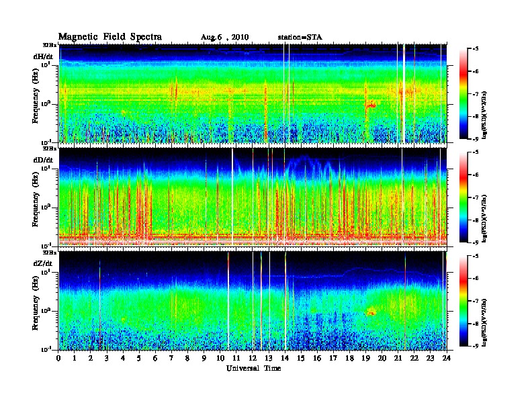Image resolution: width=532 pixels, height=411 pixels.
Task: Click the 10^0 frequency tick in dH/dt panel
Action: tap(46, 103)
